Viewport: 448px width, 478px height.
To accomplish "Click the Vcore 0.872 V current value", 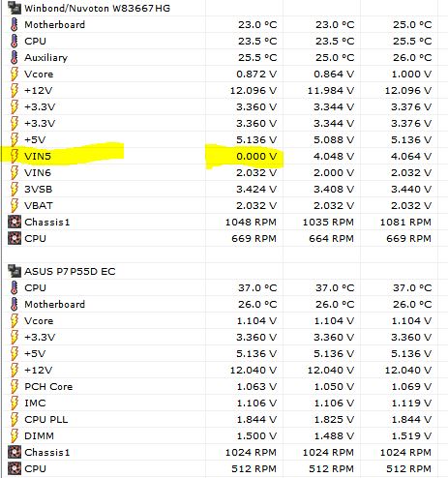I will pos(256,74).
